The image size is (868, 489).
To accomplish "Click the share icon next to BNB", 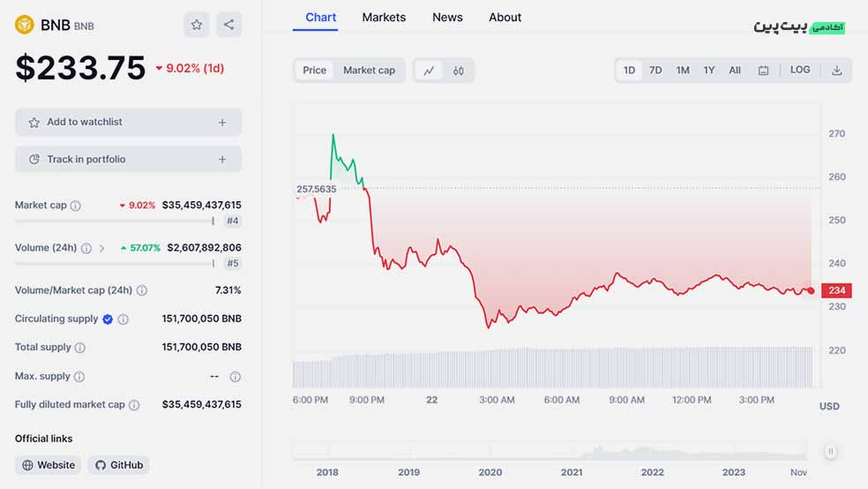I will (228, 25).
